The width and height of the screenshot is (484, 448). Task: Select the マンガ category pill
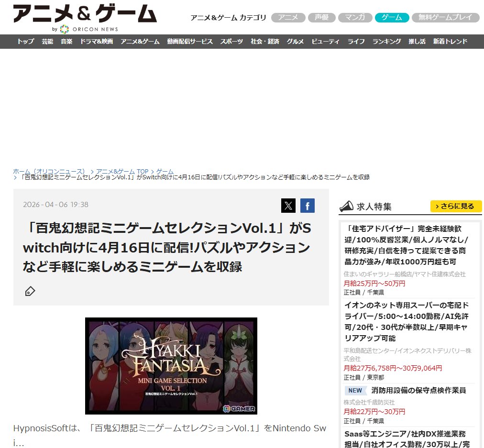355,18
